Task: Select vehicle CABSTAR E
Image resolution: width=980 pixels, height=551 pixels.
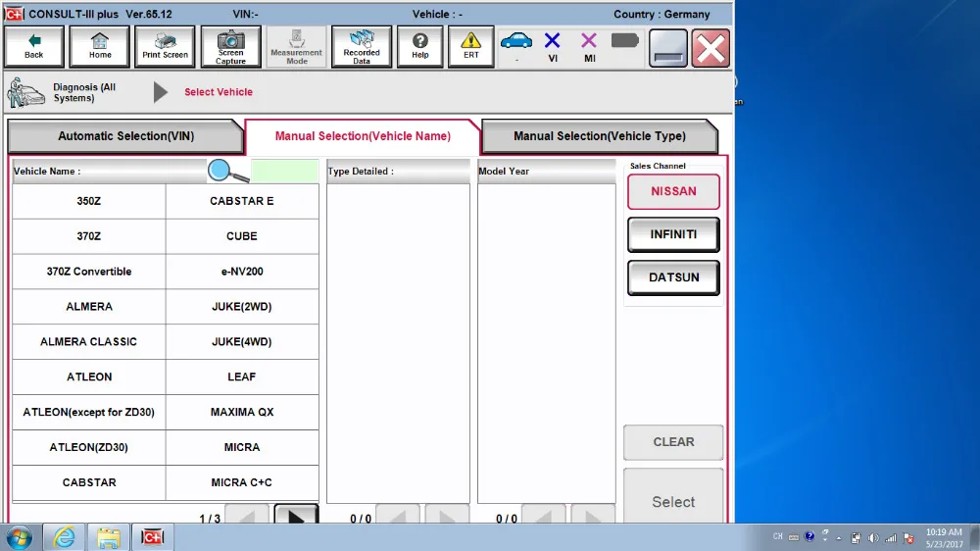Action: 242,201
